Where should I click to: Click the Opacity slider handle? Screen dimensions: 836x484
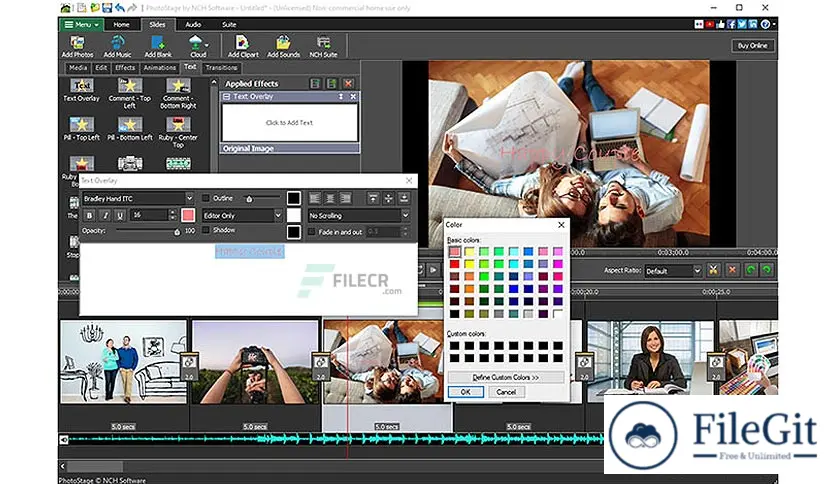point(177,232)
